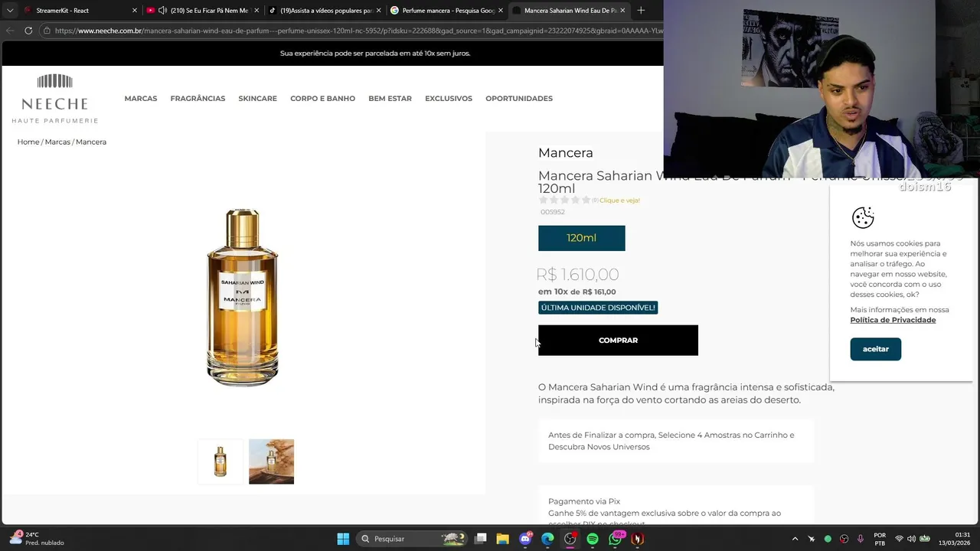Viewport: 980px width, 551px height.
Task: Open the 'Clique e veja!' reviews link
Action: coord(619,201)
